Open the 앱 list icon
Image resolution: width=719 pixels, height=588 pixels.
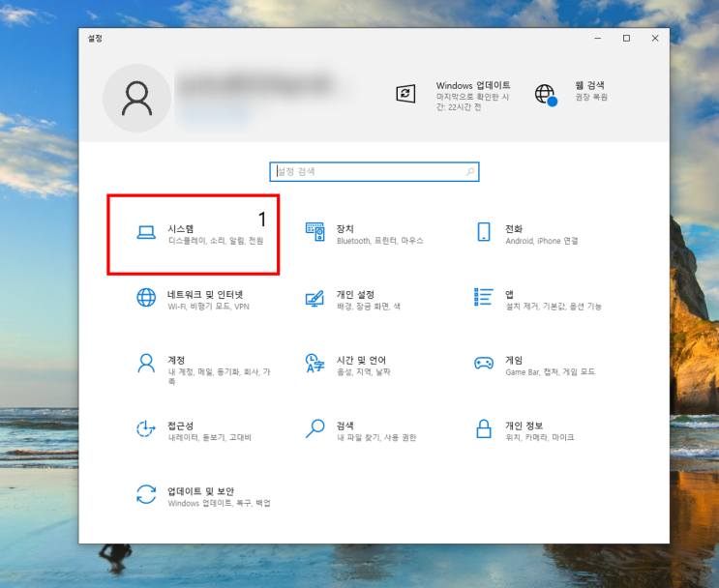click(484, 298)
